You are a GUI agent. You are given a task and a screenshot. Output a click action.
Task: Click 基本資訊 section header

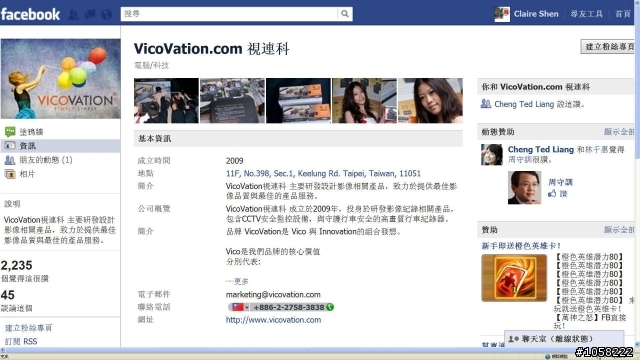click(x=298, y=139)
